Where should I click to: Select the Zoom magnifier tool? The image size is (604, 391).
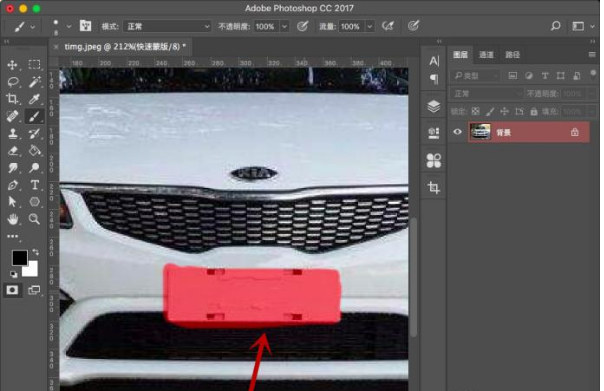[34, 219]
